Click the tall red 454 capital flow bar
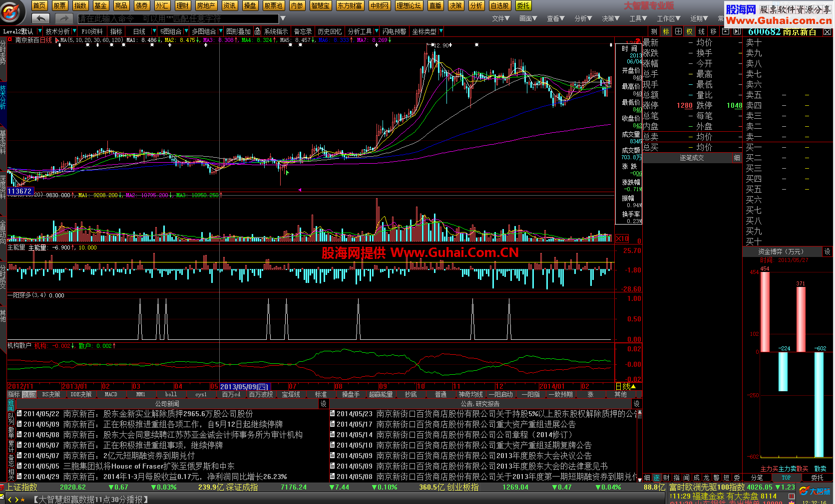Viewport: 835px width, 504px height. [765, 312]
